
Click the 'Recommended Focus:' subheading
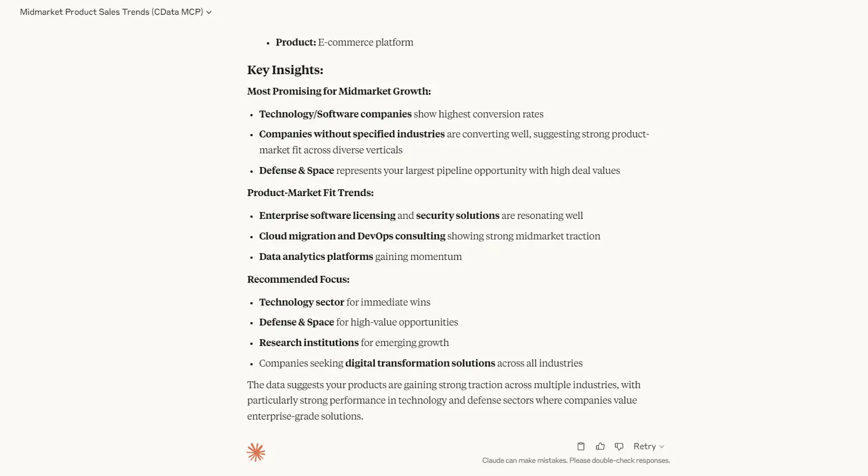point(298,279)
